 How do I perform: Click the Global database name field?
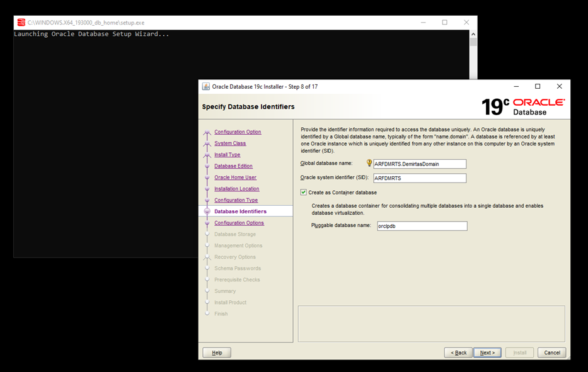tap(420, 164)
